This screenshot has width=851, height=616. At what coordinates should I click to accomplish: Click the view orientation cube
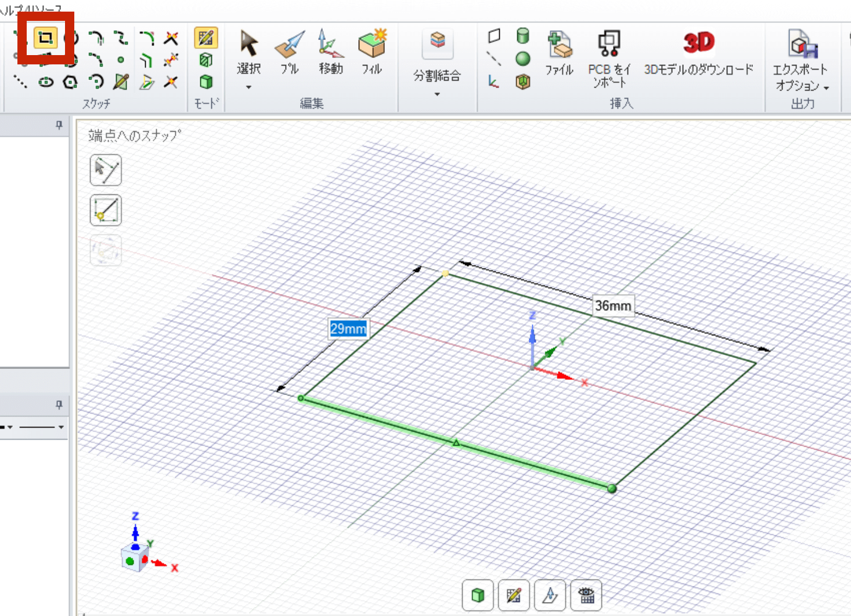(x=135, y=559)
